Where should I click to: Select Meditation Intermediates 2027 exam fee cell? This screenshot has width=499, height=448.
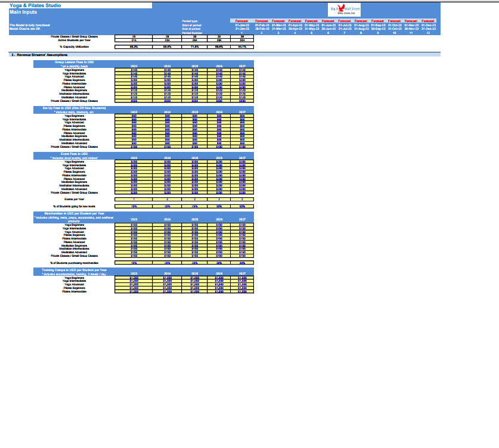[x=242, y=185]
